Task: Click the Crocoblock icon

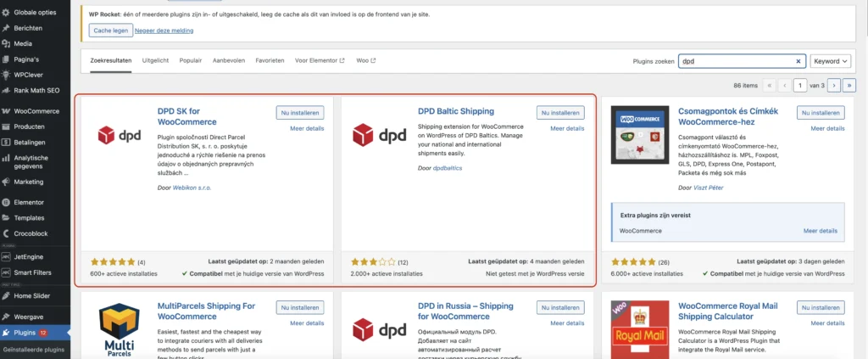Action: [x=6, y=233]
